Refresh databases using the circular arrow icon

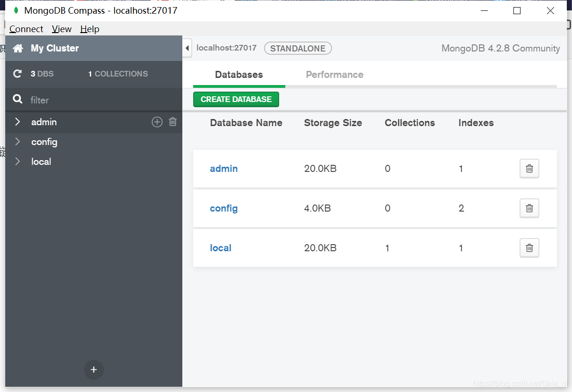(17, 74)
